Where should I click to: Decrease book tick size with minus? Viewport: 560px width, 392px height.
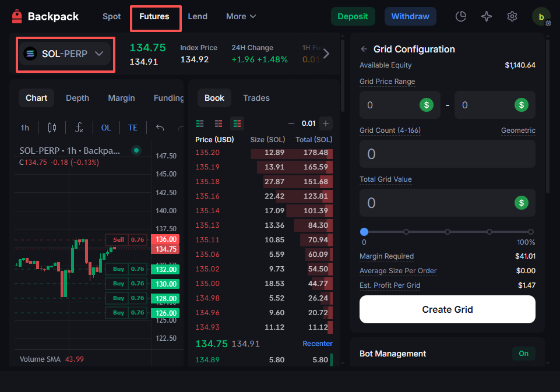point(291,123)
